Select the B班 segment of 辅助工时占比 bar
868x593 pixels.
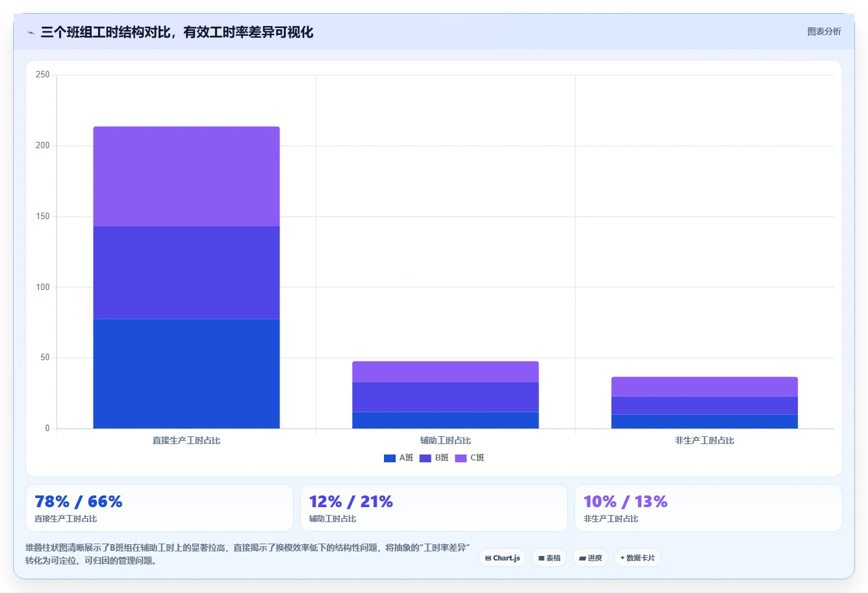click(x=446, y=397)
